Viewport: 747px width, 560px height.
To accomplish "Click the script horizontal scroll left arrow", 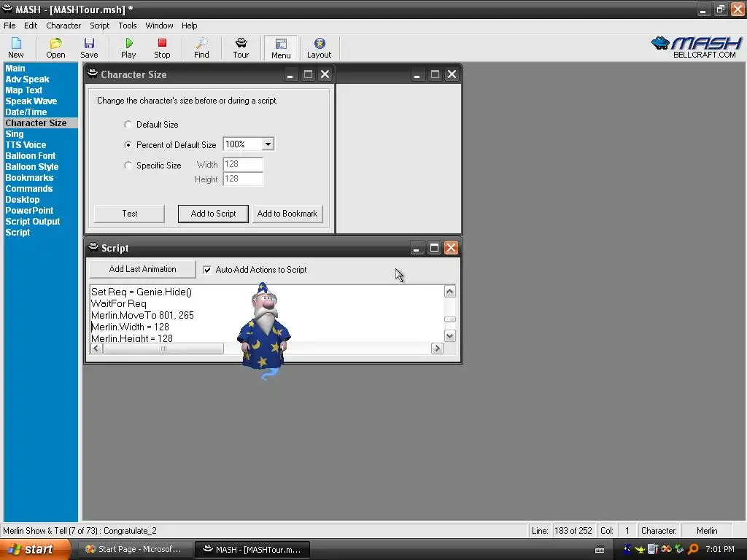I will [x=97, y=349].
